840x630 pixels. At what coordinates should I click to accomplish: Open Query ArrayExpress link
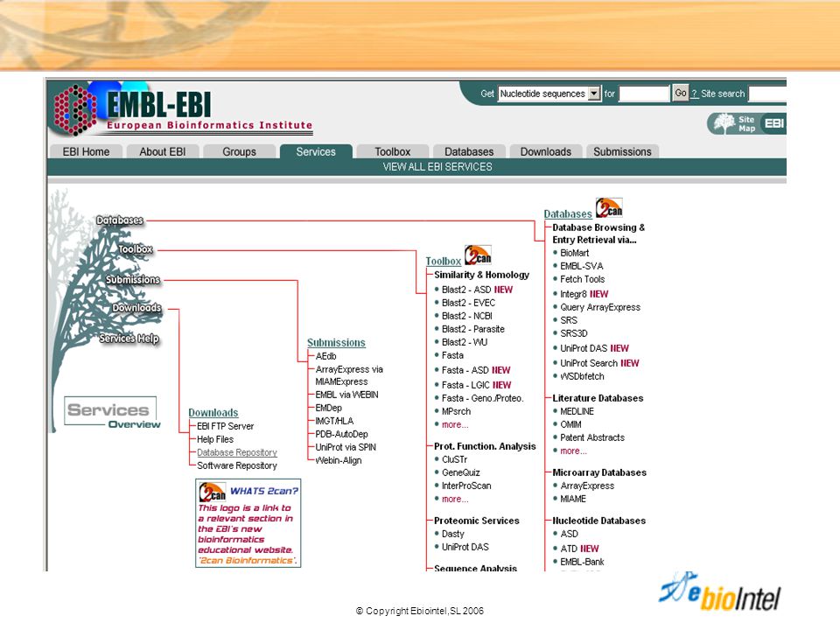(600, 307)
